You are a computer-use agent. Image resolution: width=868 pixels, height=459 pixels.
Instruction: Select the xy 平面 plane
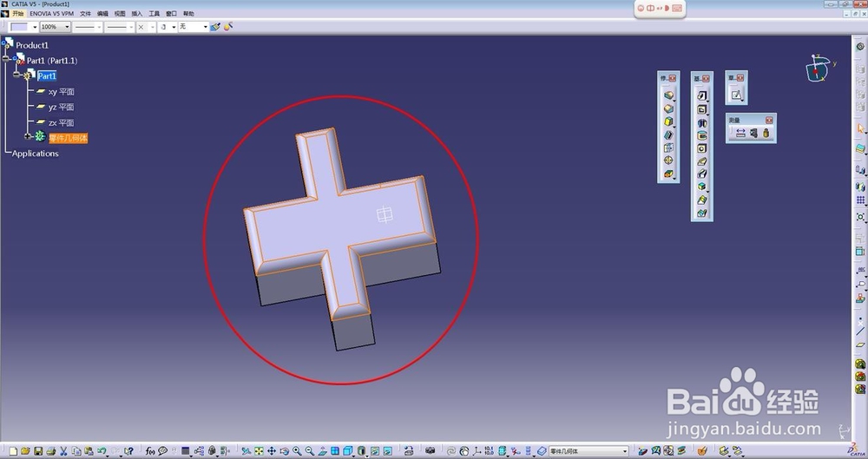tap(61, 91)
